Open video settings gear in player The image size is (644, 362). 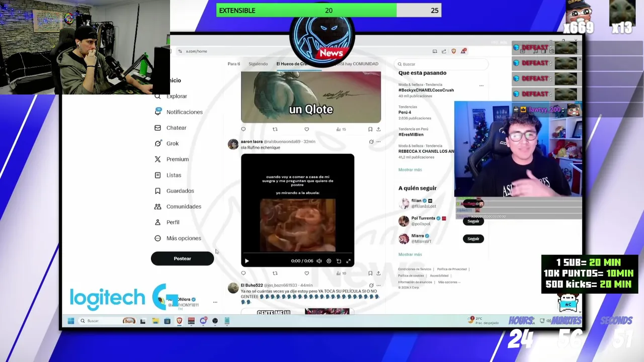(x=329, y=261)
